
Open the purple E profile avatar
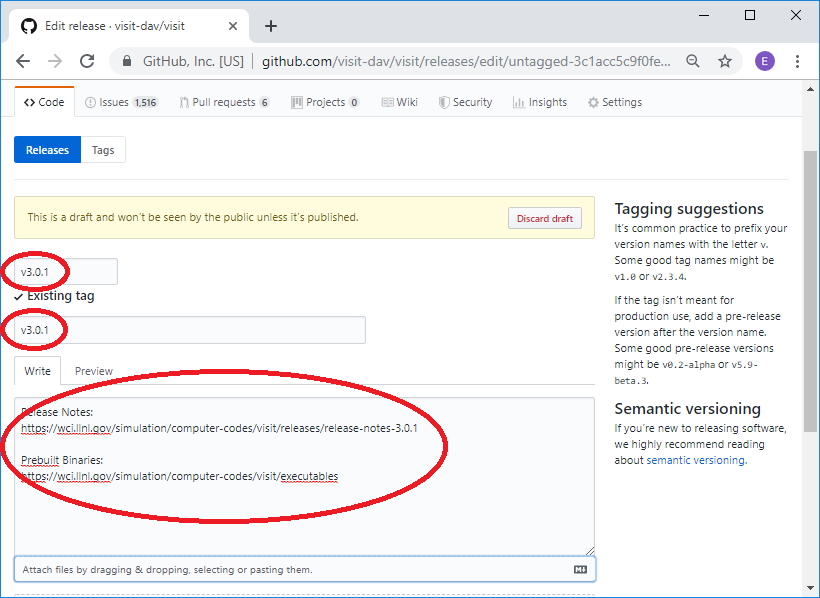click(x=765, y=61)
